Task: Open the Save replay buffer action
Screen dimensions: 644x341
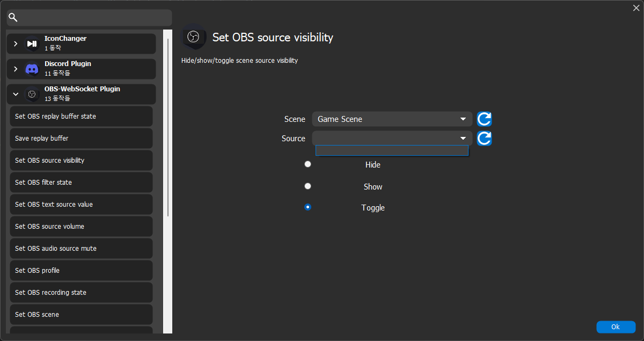Action: (80, 138)
